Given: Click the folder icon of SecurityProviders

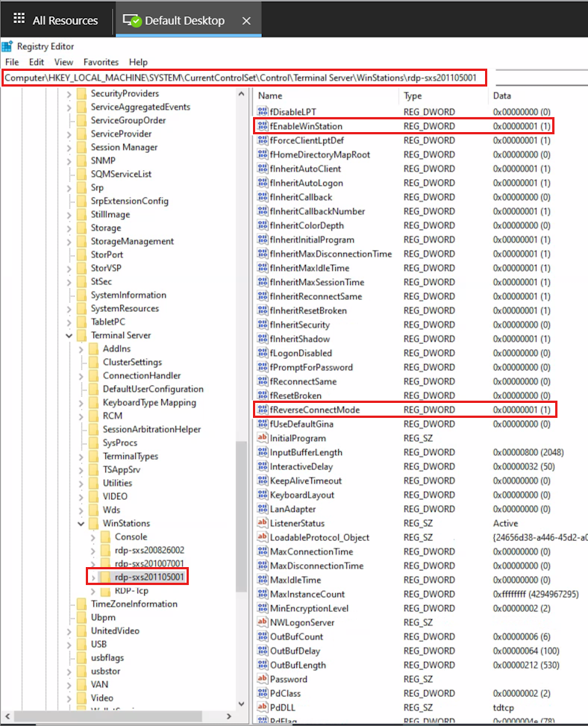Looking at the screenshot, I should tap(81, 93).
